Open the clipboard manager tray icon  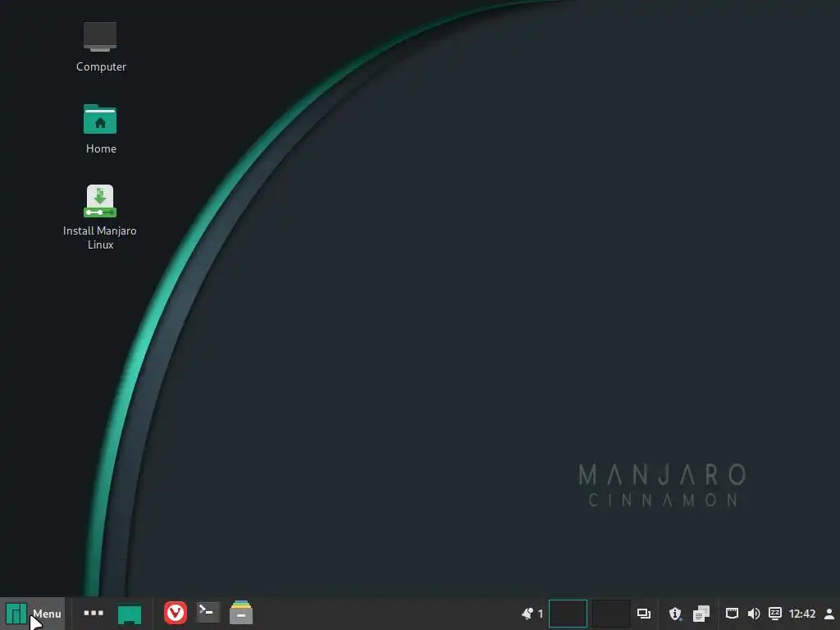pos(701,614)
